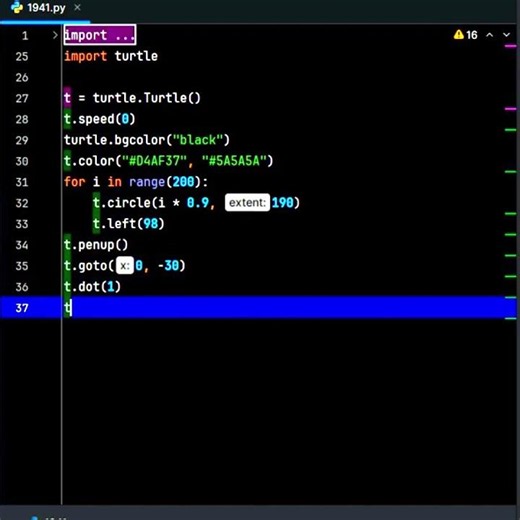Go to next highlighted problem arrow
This screenshot has height=520, width=520.
(506, 35)
